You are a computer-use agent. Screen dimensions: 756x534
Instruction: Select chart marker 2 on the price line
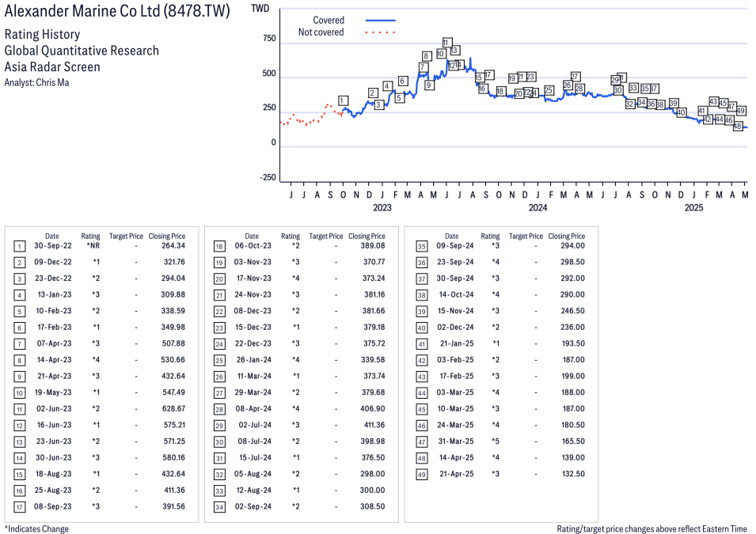pos(373,93)
